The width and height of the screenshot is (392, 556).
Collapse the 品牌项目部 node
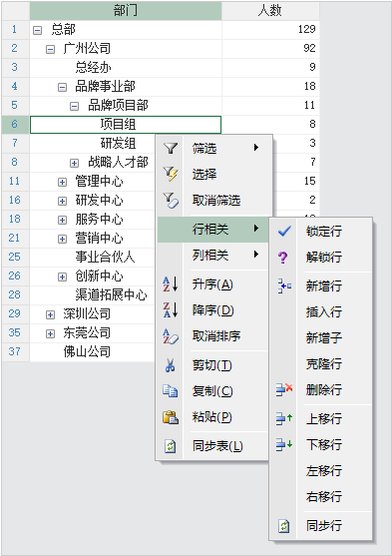tap(74, 107)
